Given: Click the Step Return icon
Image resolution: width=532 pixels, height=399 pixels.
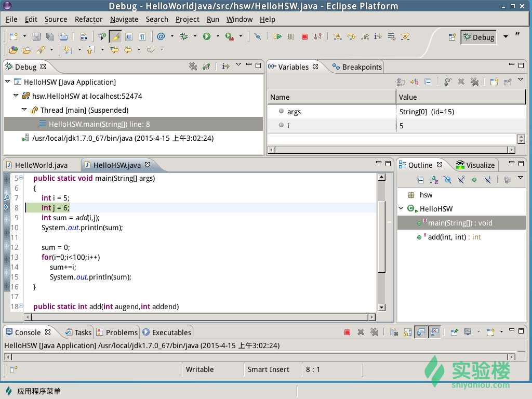Looking at the screenshot, I should pos(365,36).
